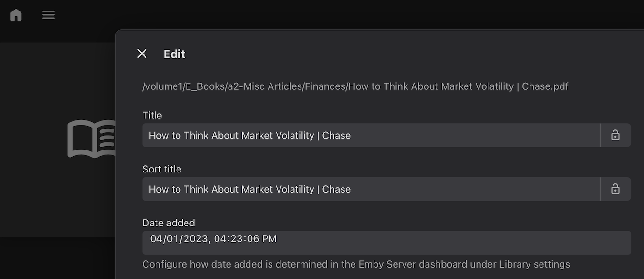Select the book placeholder thumbnail
644x279 pixels.
pos(92,139)
